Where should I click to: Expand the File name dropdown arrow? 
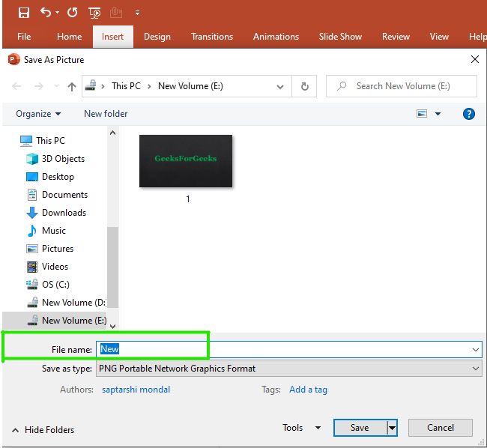coord(475,350)
